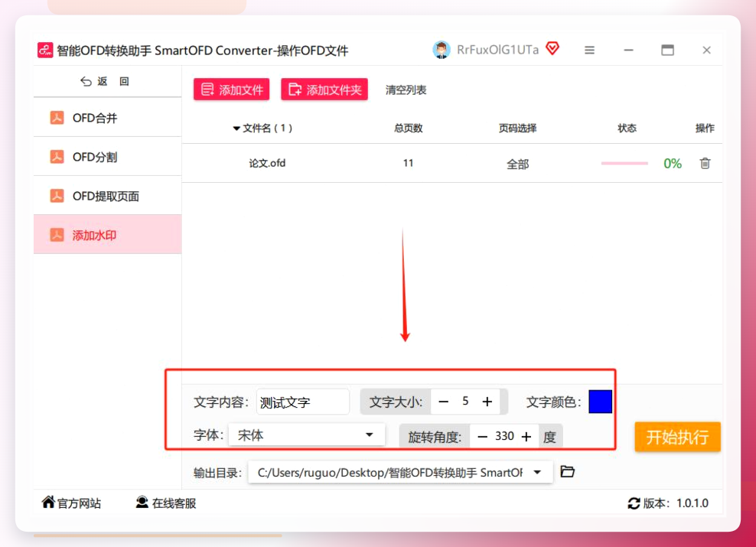The width and height of the screenshot is (756, 547).
Task: Click 清空列表 to clear list
Action: tap(406, 90)
